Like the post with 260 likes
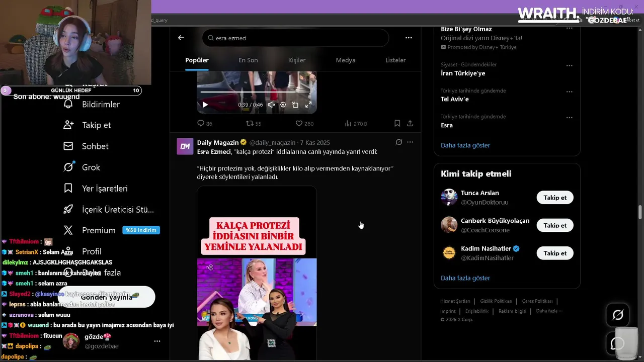This screenshot has height=362, width=644. pos(304,123)
